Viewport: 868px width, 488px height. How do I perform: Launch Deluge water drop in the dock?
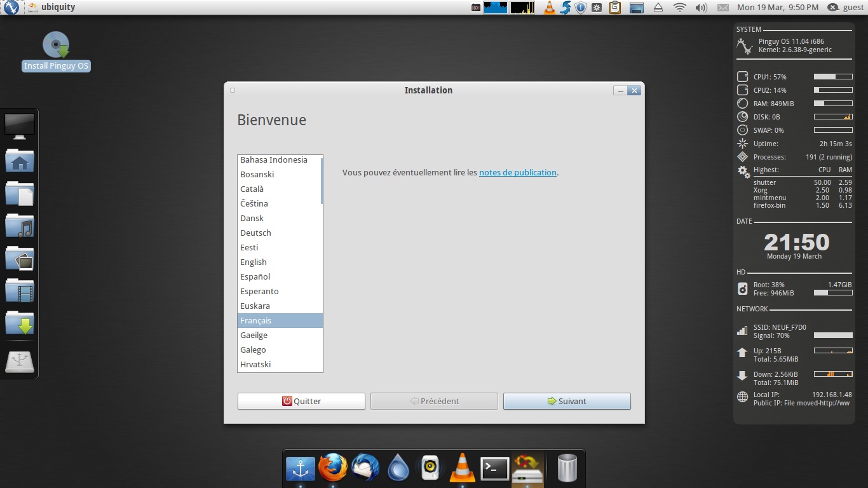(398, 468)
